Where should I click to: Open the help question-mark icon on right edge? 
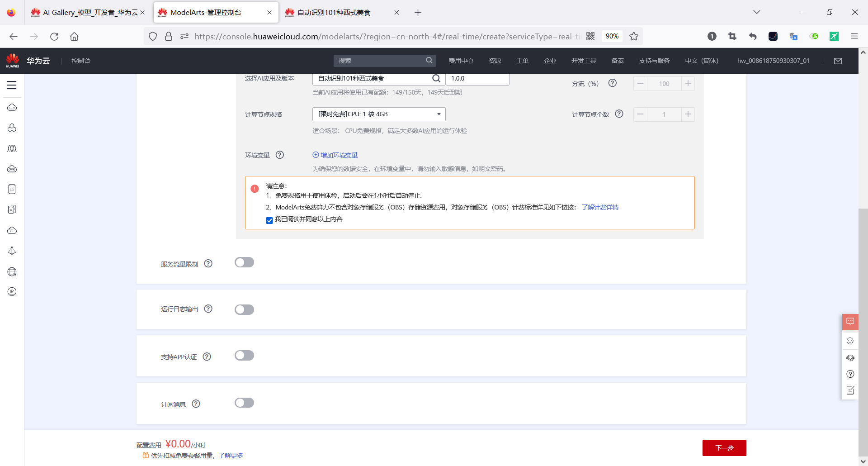click(x=850, y=374)
